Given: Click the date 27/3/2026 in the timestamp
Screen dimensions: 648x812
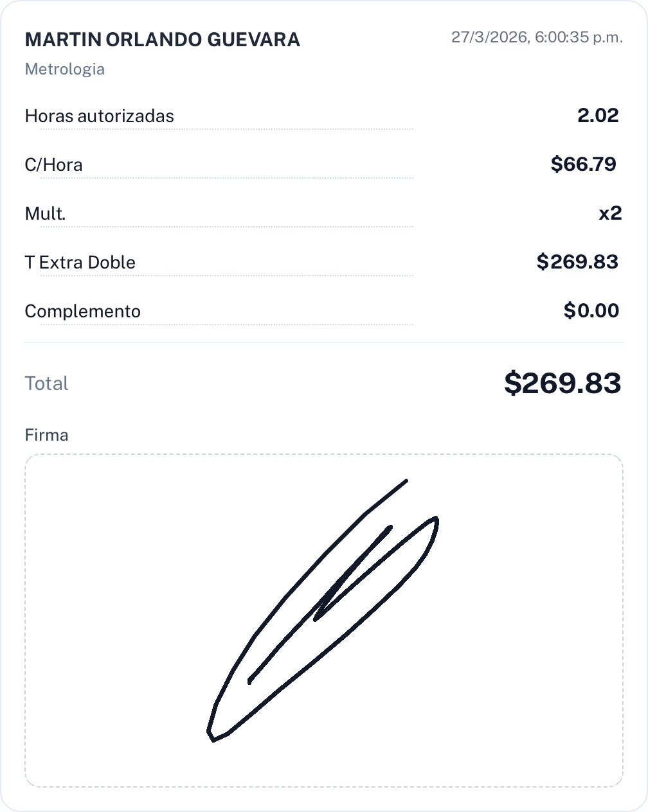Looking at the screenshot, I should point(489,37).
